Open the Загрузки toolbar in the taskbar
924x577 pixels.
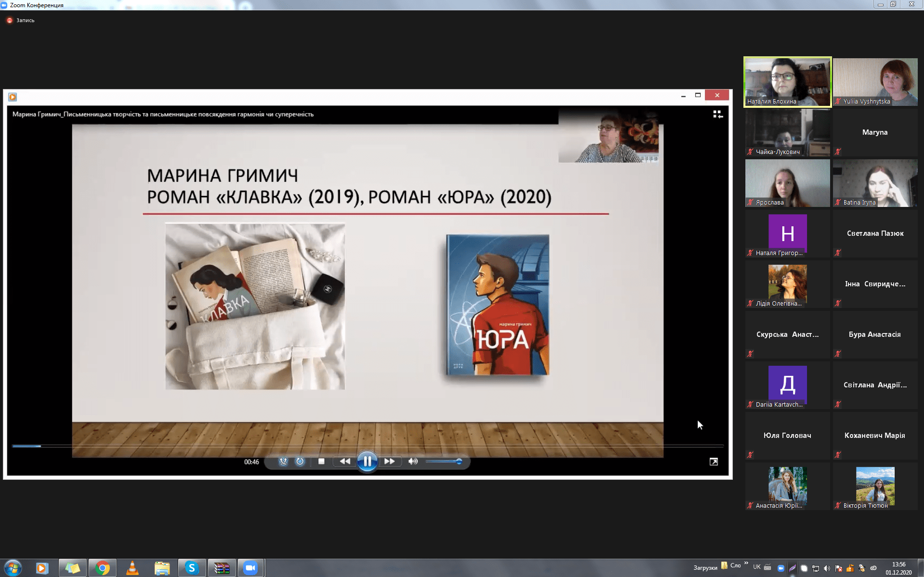(705, 568)
